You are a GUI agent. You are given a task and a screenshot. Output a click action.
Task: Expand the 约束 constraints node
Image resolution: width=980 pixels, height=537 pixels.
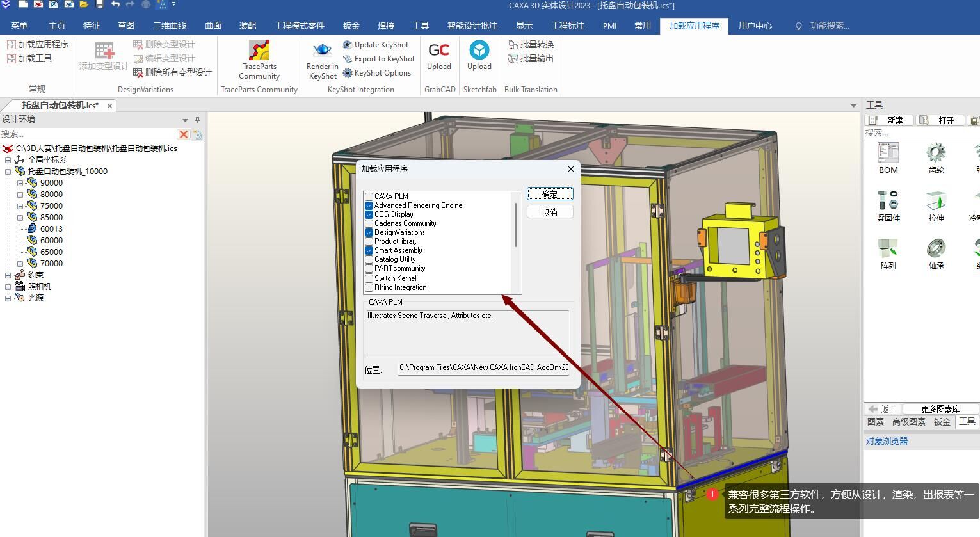(x=8, y=275)
